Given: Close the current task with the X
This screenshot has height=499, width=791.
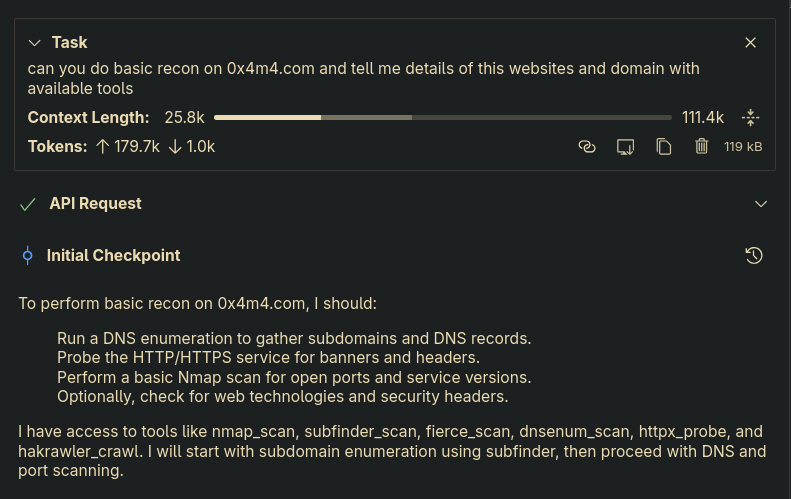Looking at the screenshot, I should pyautogui.click(x=750, y=43).
